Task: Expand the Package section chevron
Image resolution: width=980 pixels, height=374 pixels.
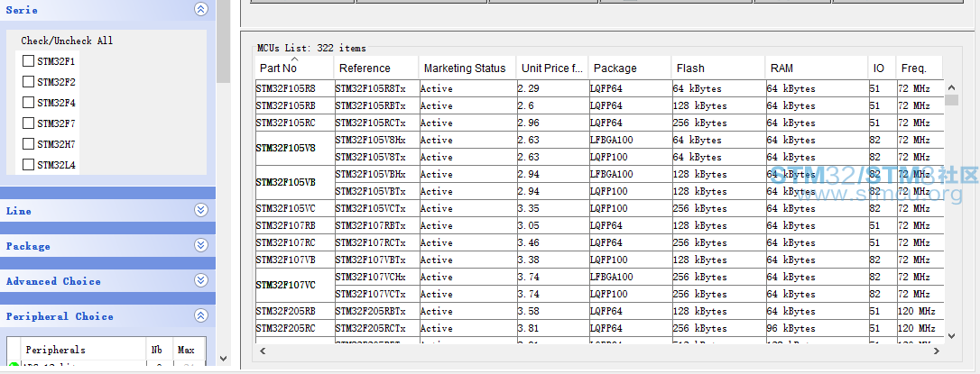Action: pyautogui.click(x=200, y=245)
